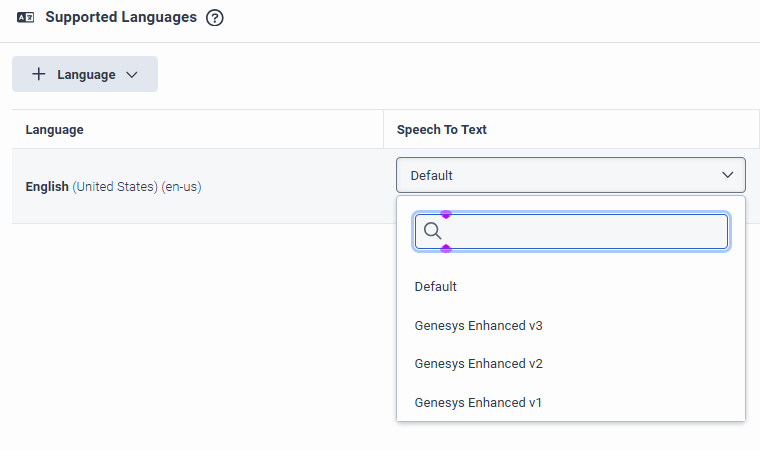
Task: Click the Language column header
Action: [55, 130]
